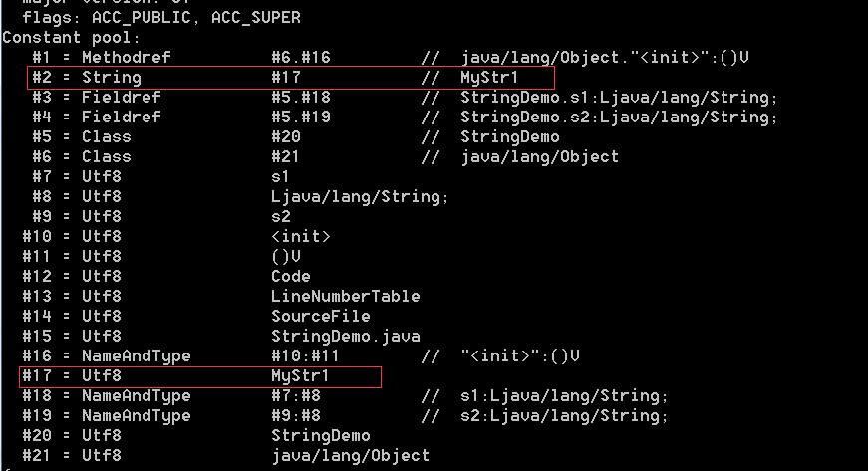
Task: Click the highlighted #2 String entry
Action: coord(290,78)
